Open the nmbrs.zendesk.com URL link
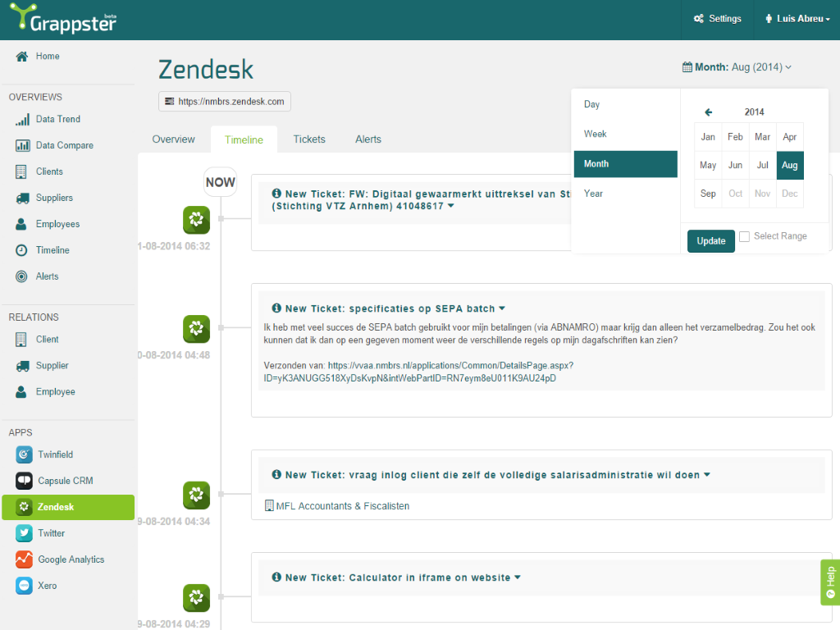This screenshot has width=840, height=630. click(225, 102)
